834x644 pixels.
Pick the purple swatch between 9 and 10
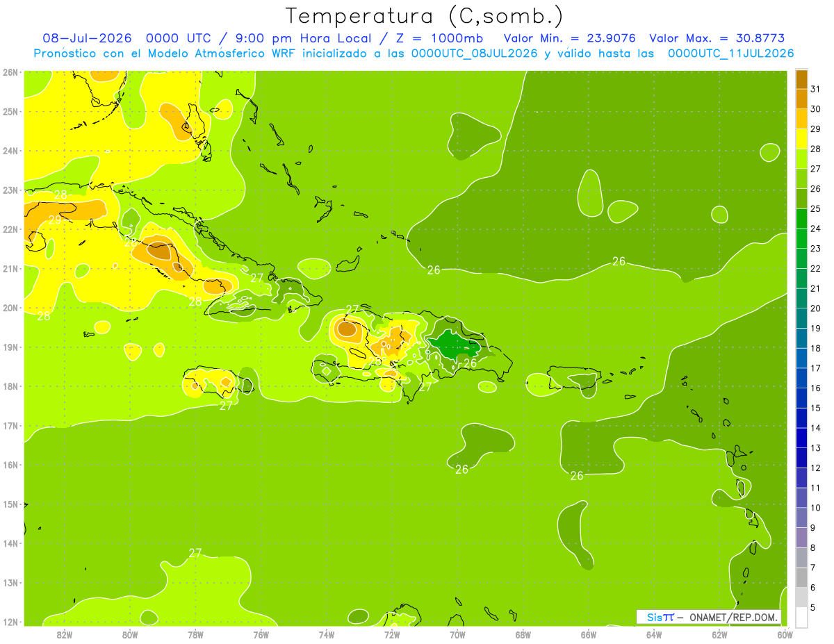(801, 517)
